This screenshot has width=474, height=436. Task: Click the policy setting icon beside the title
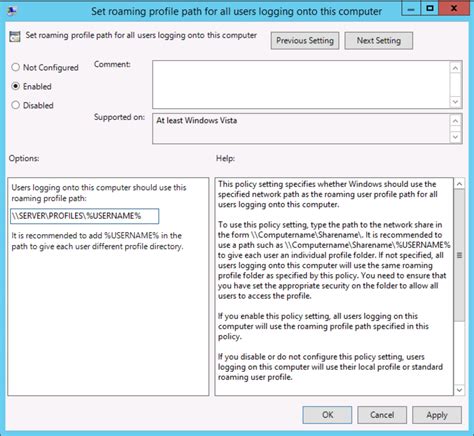click(x=15, y=37)
